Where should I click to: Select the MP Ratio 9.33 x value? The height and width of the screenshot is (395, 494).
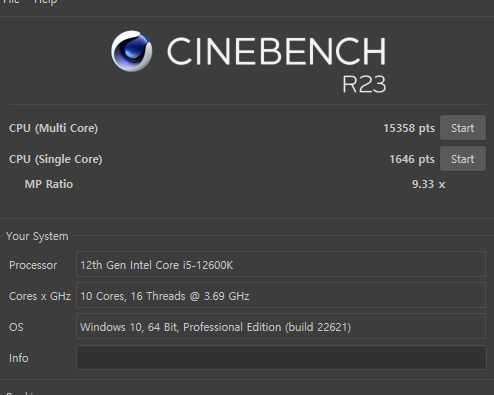pyautogui.click(x=428, y=184)
